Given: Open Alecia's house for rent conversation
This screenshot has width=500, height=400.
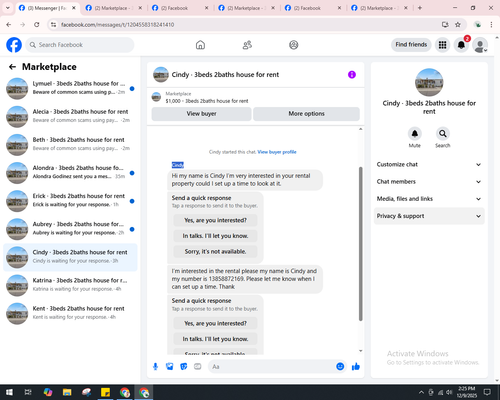Looking at the screenshot, I should point(70,116).
